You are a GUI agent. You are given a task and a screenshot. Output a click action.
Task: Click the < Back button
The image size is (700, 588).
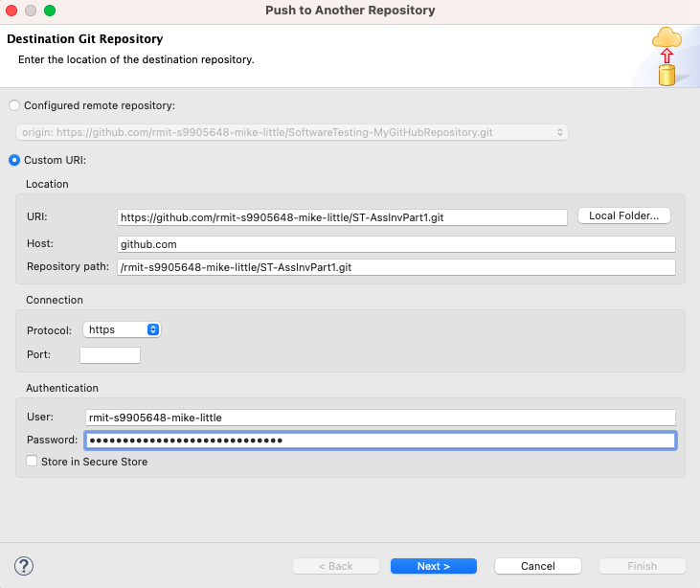pos(336,566)
